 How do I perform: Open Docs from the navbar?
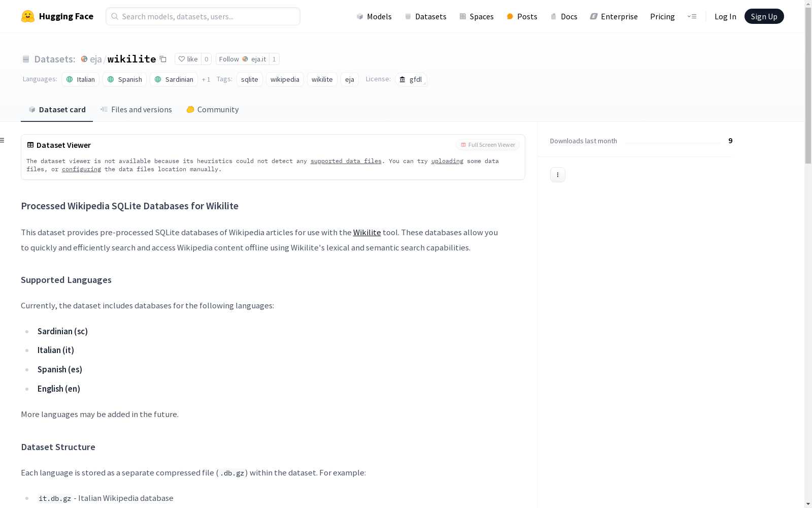click(x=564, y=16)
